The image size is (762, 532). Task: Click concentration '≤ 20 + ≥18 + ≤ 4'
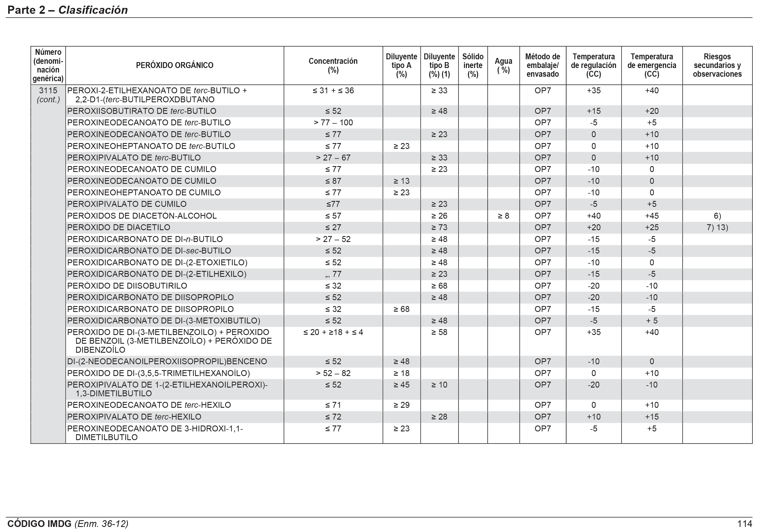(x=333, y=332)
